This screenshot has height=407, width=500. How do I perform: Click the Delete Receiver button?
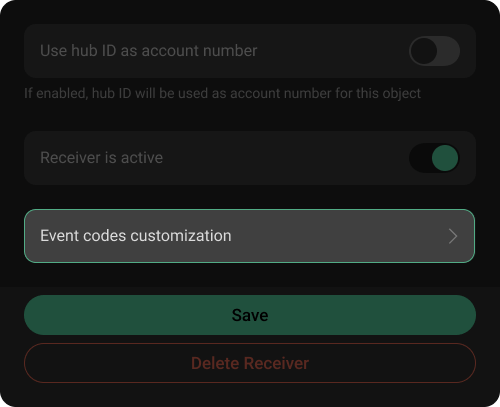coord(250,363)
